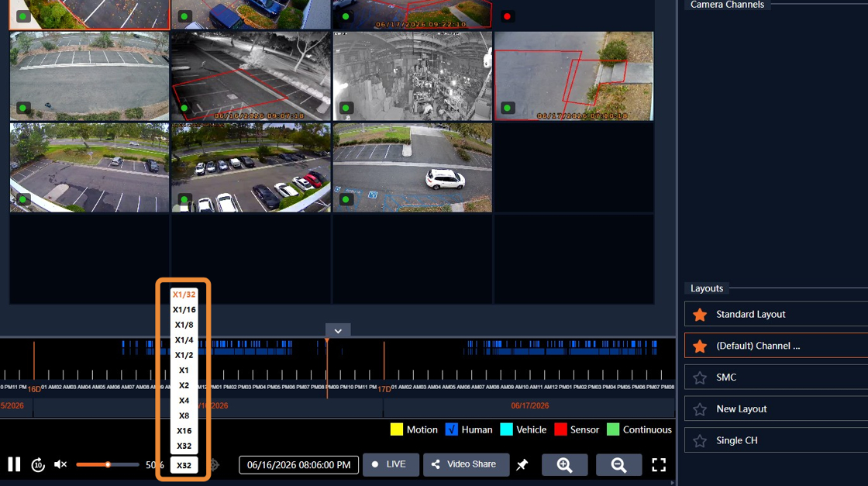Toggle the Motion event filter

396,429
